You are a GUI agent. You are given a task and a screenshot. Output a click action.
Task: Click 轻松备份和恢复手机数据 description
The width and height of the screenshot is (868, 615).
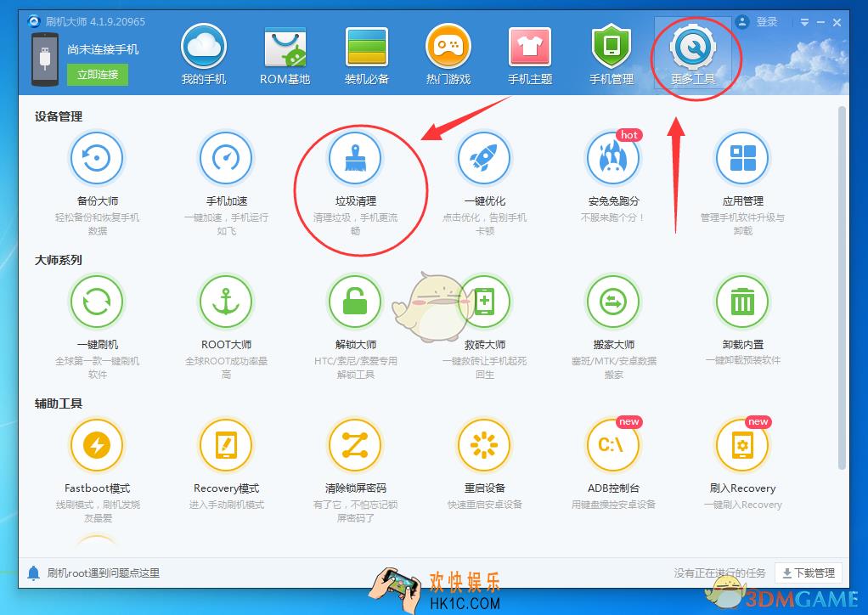(x=97, y=223)
